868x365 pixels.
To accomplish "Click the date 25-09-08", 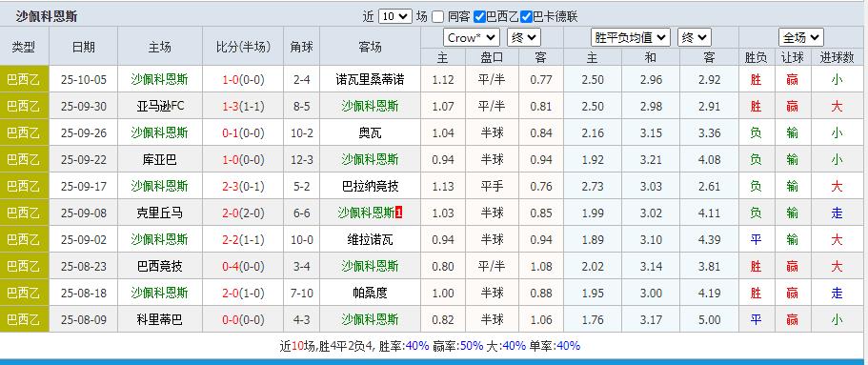I will 84,213.
